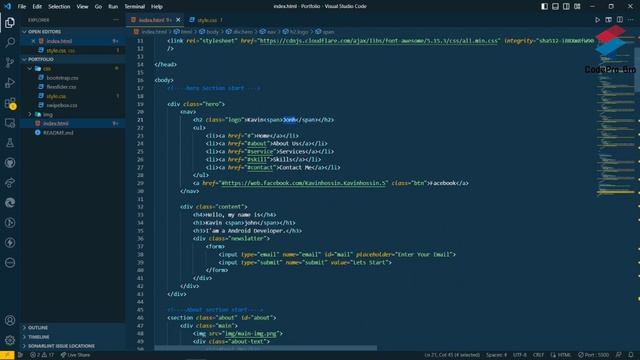Open Explorer views and more actions ellipsis
The image size is (640, 360).
pos(116,20)
